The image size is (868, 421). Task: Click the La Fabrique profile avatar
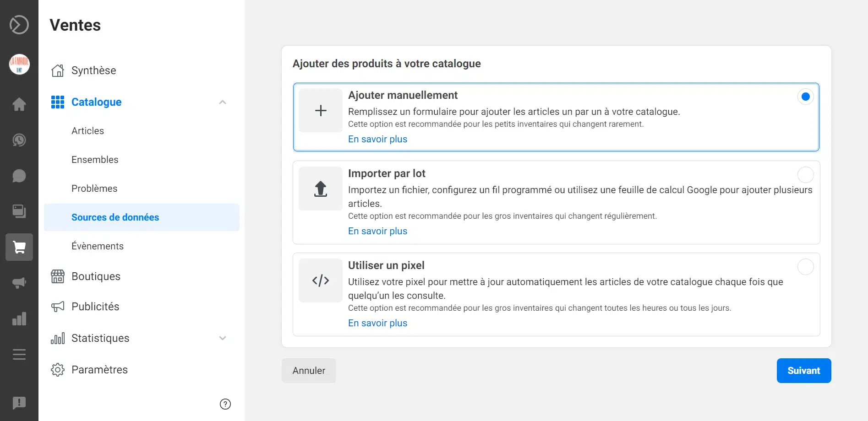coord(19,64)
